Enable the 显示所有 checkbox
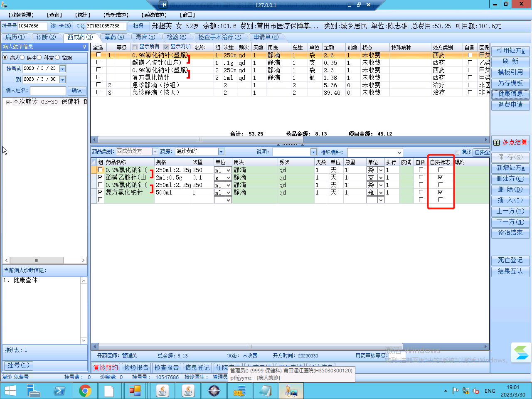 pos(135,47)
